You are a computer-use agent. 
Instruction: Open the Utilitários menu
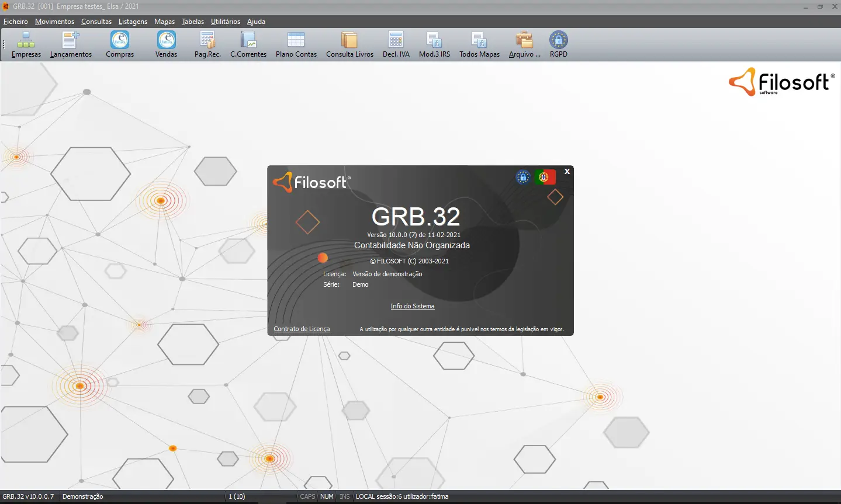point(225,21)
